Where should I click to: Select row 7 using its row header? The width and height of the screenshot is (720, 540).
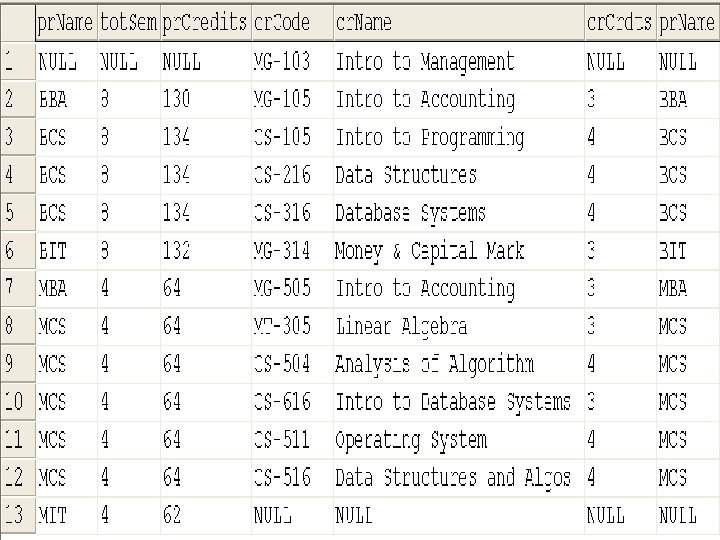pos(18,288)
